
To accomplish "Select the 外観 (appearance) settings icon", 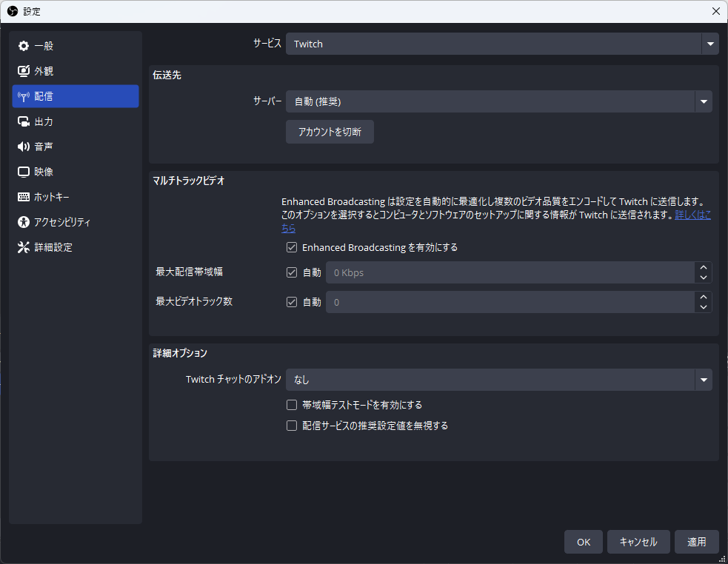I will (24, 70).
